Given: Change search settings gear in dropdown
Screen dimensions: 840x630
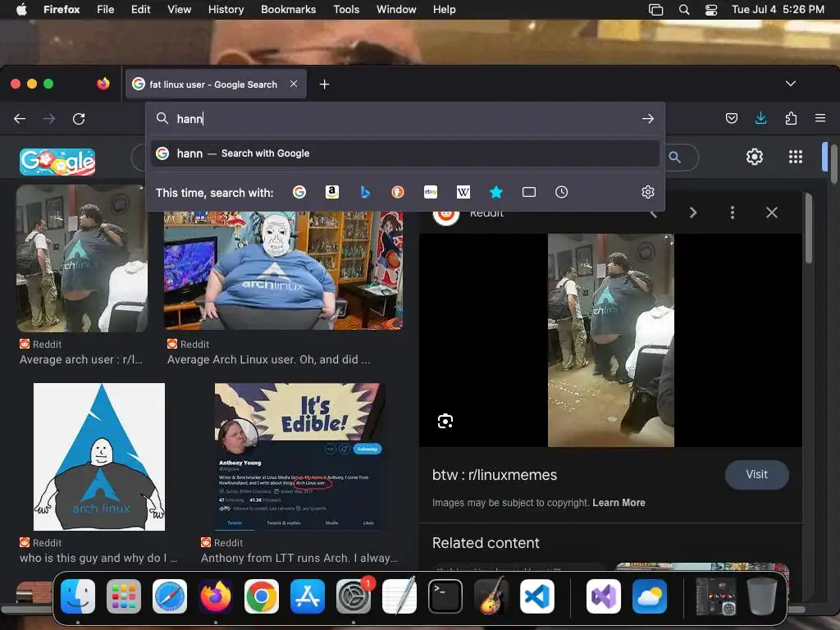Looking at the screenshot, I should (648, 192).
